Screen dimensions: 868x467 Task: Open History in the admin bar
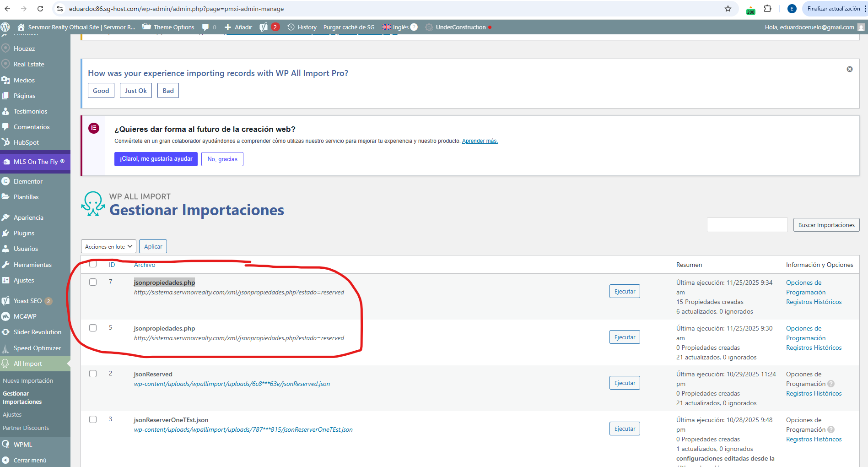[302, 27]
